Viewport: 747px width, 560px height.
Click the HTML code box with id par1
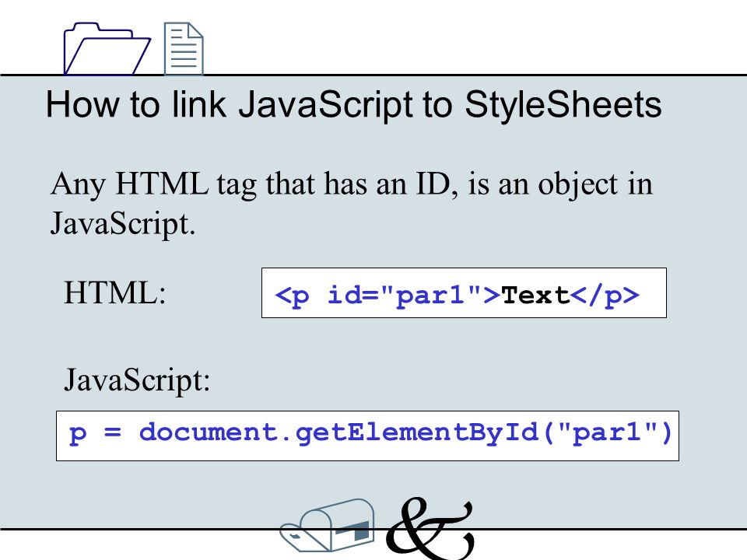click(464, 293)
